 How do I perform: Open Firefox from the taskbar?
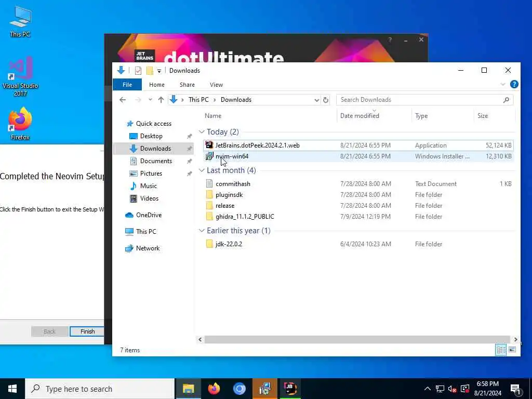(214, 389)
